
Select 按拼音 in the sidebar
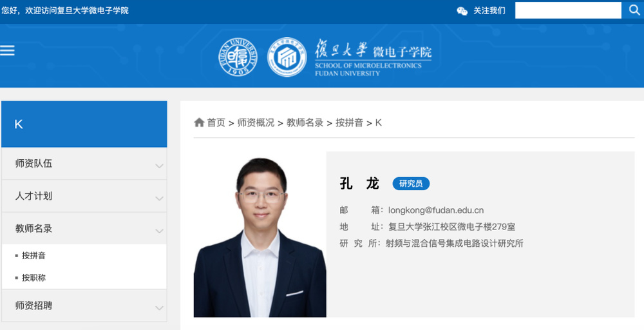click(33, 256)
